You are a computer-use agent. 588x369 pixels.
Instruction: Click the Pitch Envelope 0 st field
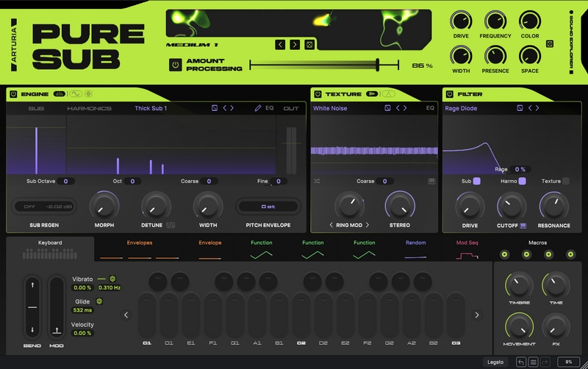(x=268, y=207)
